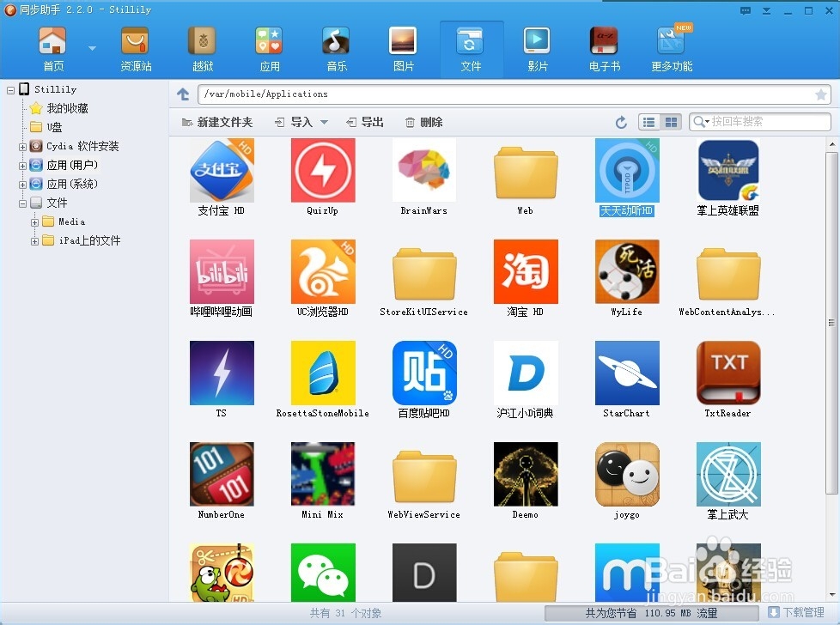Expand Cydia 软件安装 node
This screenshot has width=840, height=625.
(22, 147)
